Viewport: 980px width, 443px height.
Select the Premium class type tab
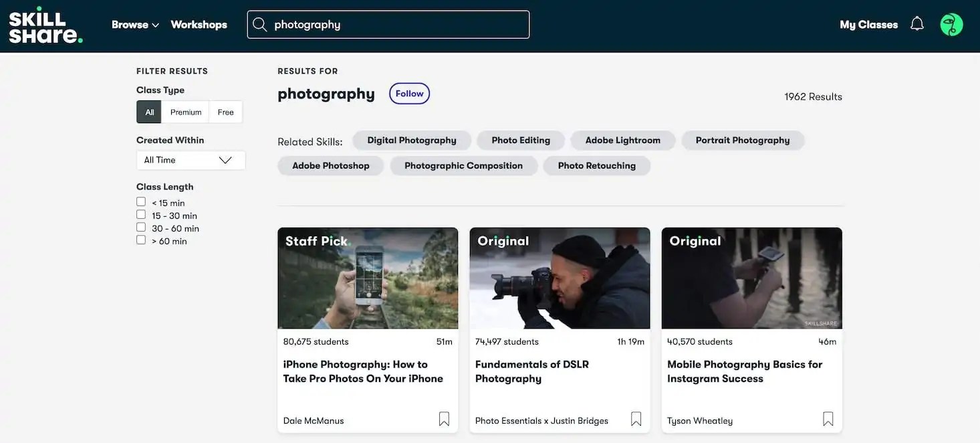coord(185,112)
